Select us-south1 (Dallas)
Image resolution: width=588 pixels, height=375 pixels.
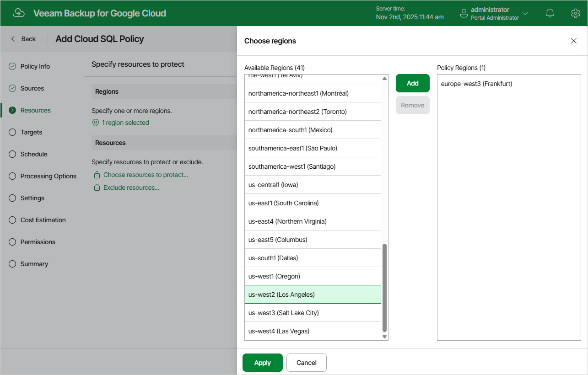313,258
